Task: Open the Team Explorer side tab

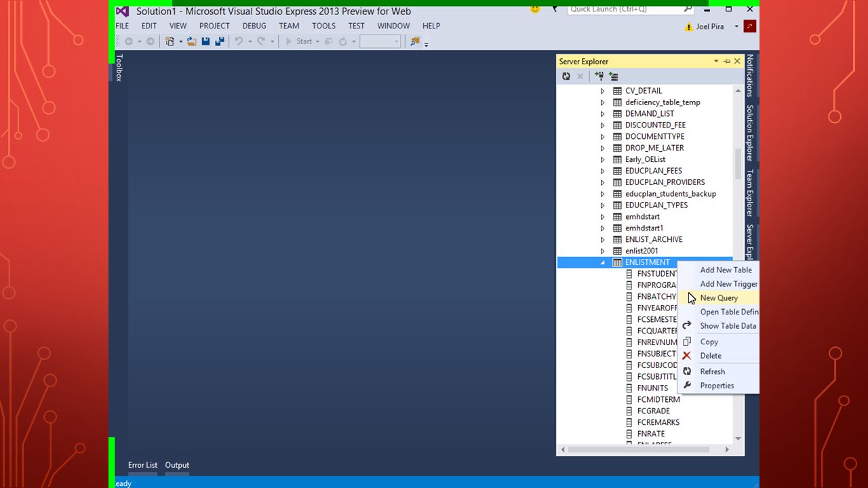Action: tap(750, 193)
